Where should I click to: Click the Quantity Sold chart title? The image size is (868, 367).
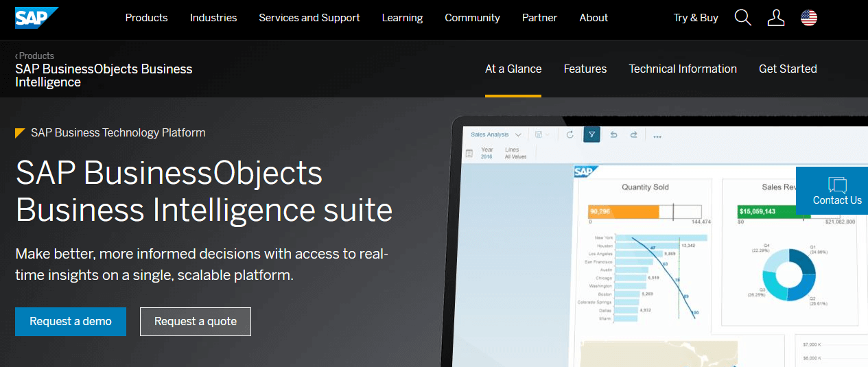[x=645, y=187]
